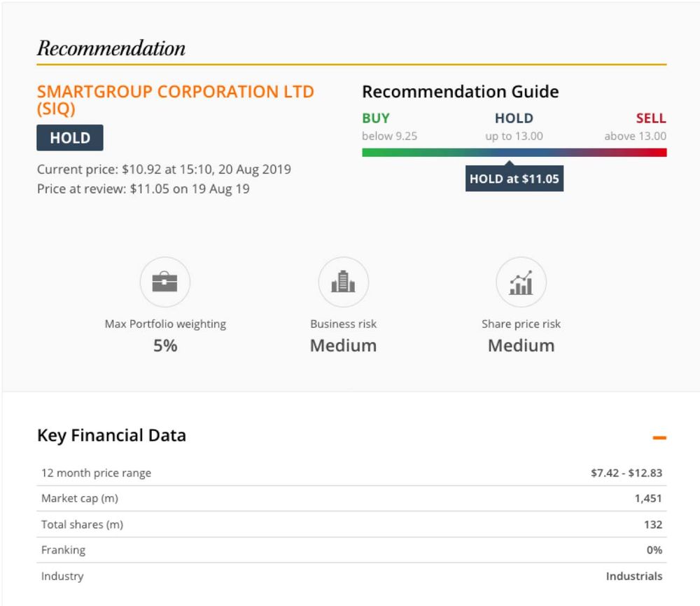Click the Industry row label
Image resolution: width=700 pixels, height=606 pixels.
pyautogui.click(x=62, y=576)
